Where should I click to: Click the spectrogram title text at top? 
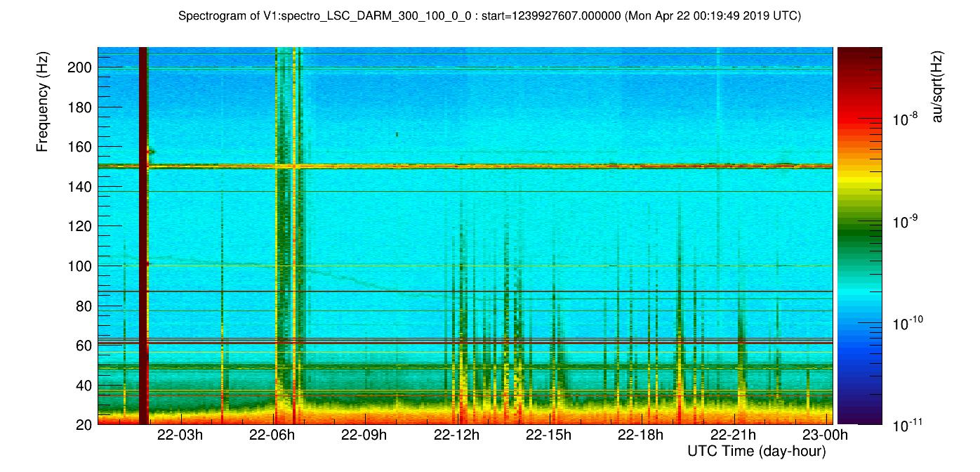[x=489, y=16]
